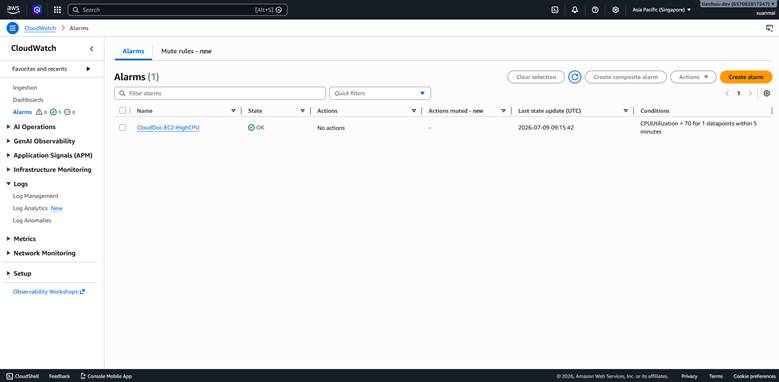Image resolution: width=779 pixels, height=382 pixels.
Task: Switch to the Alarms tab
Action: [133, 51]
